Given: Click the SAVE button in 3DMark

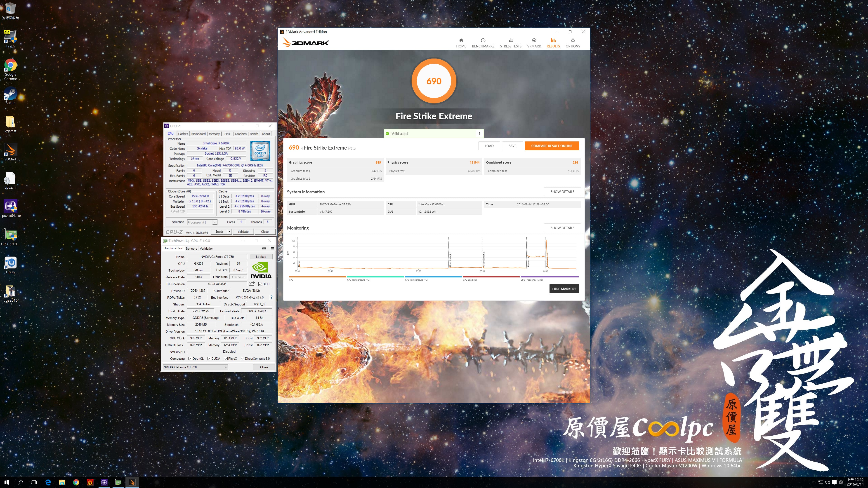Looking at the screenshot, I should pyautogui.click(x=512, y=146).
